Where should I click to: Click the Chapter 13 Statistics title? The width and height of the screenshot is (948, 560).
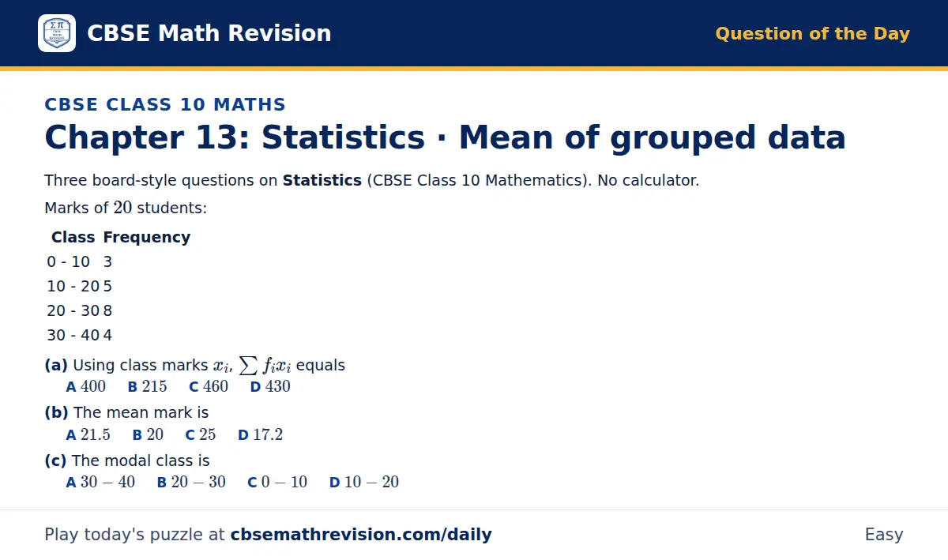tap(445, 137)
